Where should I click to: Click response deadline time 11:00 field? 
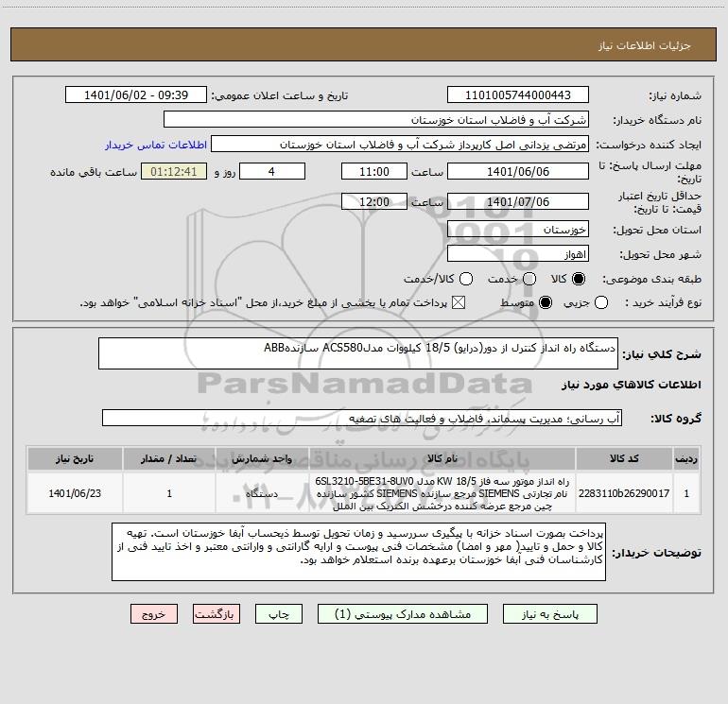pos(374,171)
